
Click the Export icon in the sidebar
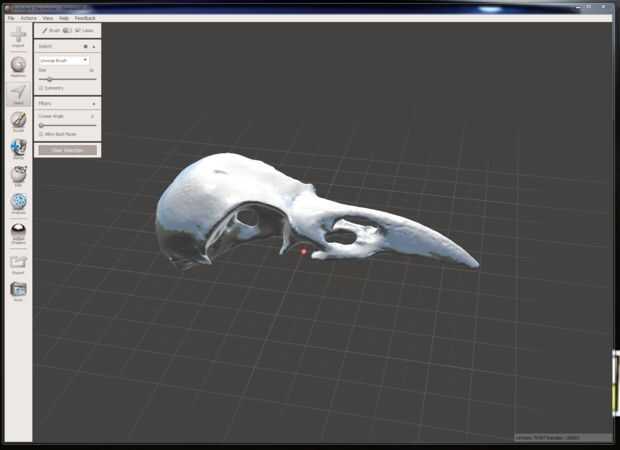coord(18,264)
